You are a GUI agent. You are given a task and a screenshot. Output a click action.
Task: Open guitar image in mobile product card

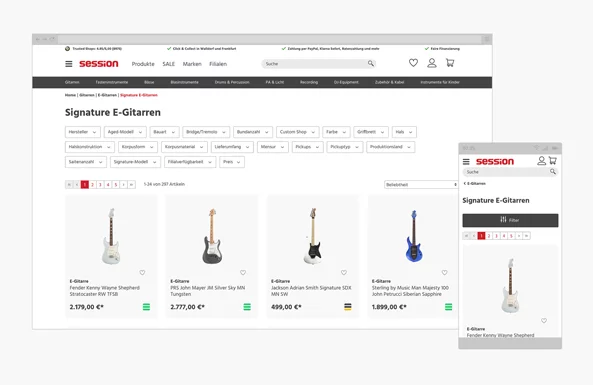510,285
